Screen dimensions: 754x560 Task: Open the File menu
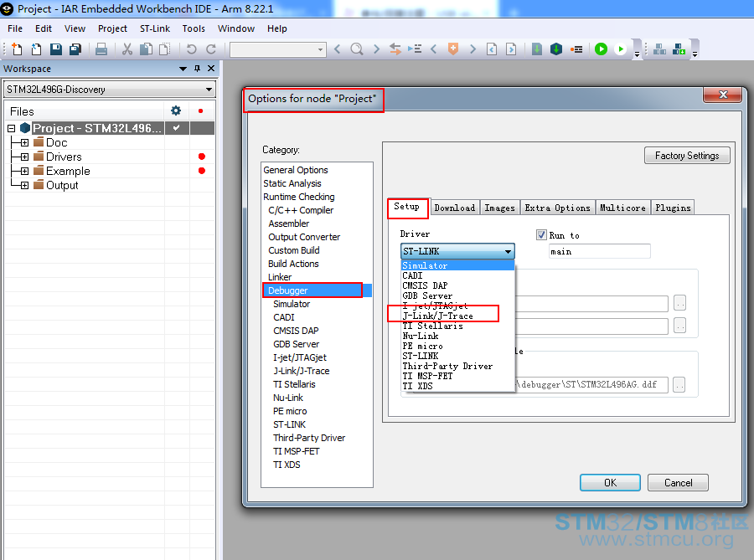[15, 28]
